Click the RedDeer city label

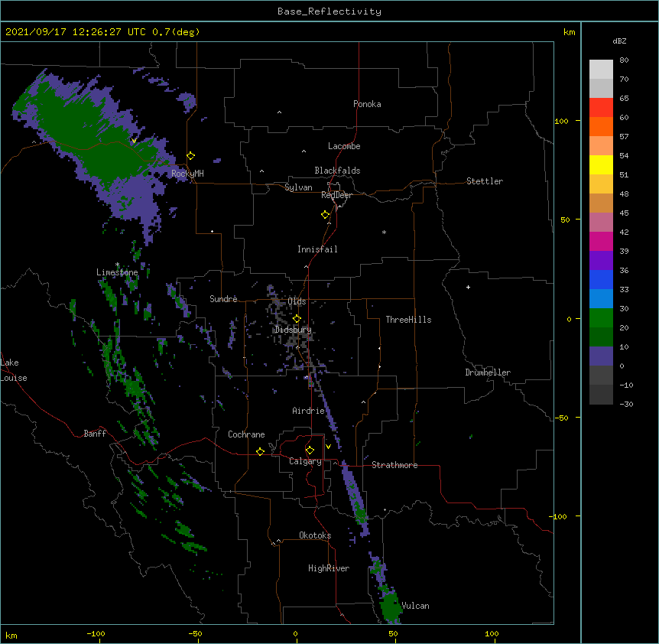(x=336, y=195)
